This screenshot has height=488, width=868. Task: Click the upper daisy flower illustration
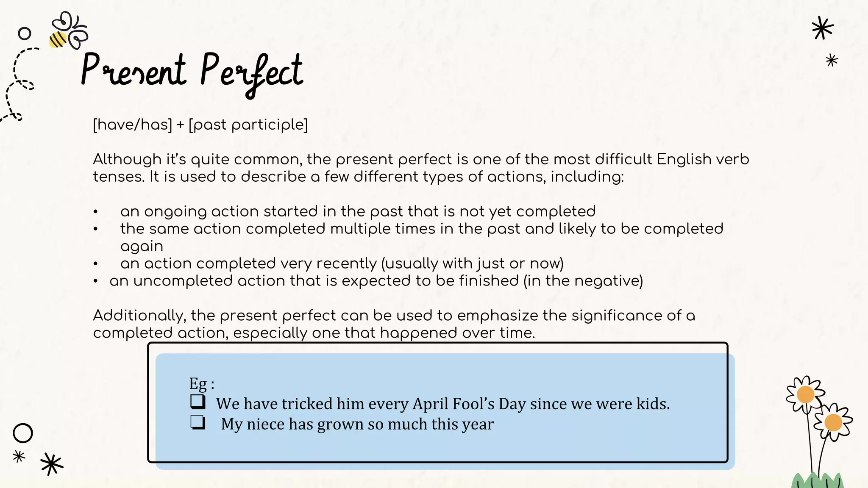pos(805,394)
